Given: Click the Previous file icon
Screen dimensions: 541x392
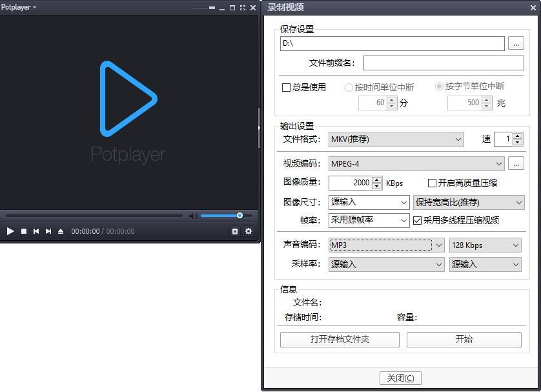Looking at the screenshot, I should tap(36, 231).
